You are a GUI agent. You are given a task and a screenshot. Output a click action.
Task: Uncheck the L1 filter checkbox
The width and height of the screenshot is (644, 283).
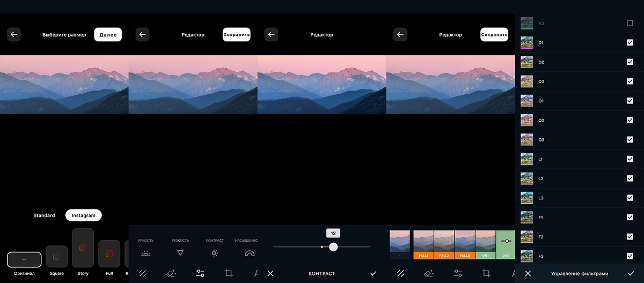[630, 159]
